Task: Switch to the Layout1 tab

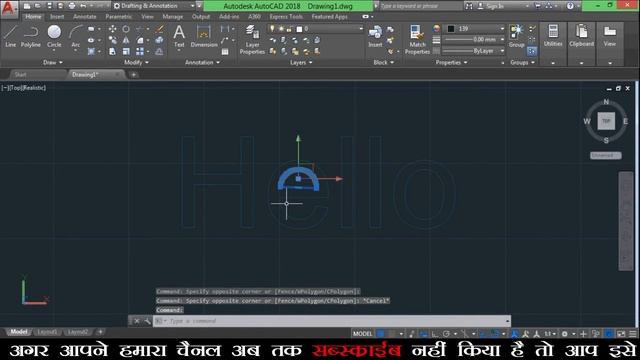Action: tap(47, 332)
